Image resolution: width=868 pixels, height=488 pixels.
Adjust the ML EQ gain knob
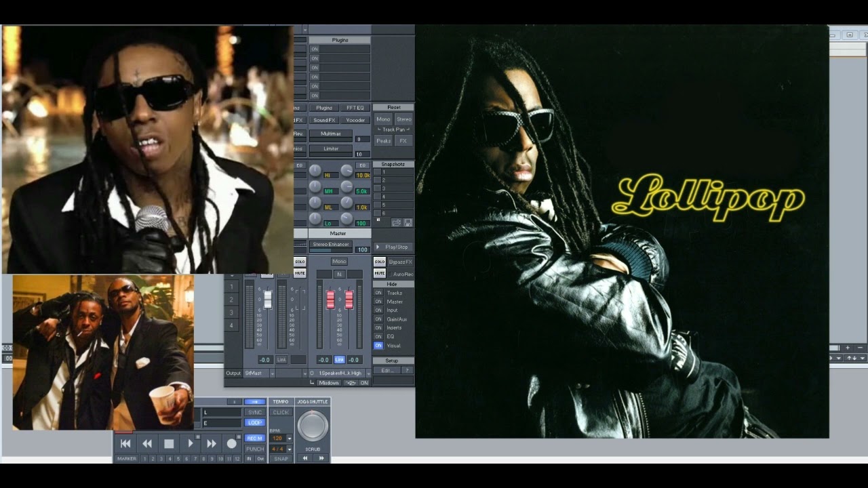point(315,203)
